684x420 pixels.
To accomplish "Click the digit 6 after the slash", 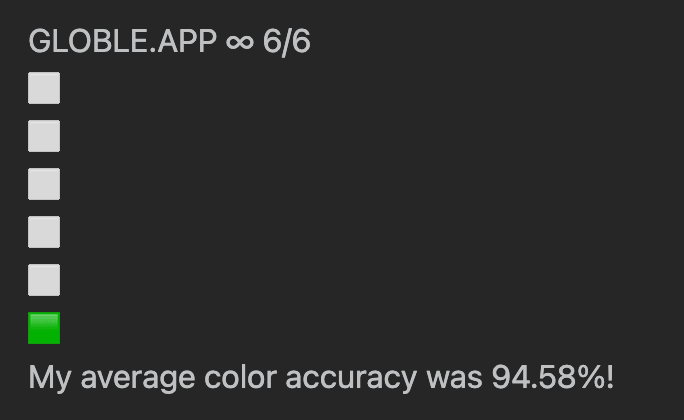I will (301, 42).
